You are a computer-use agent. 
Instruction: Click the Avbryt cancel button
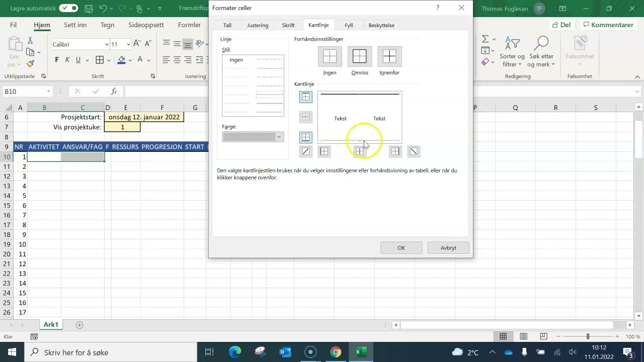[x=448, y=248]
